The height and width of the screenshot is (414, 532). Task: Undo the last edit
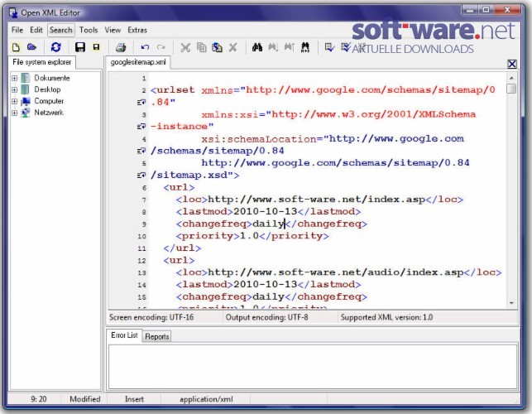145,47
